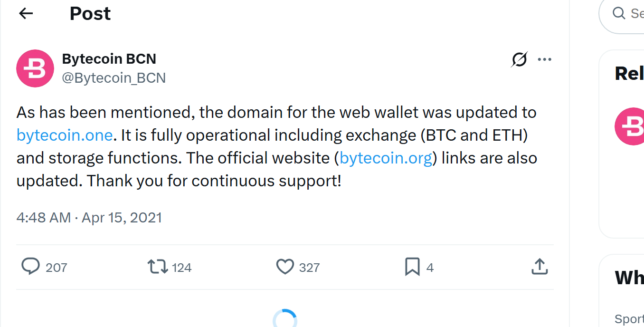Open the post options menu
The height and width of the screenshot is (327, 644).
pos(545,59)
